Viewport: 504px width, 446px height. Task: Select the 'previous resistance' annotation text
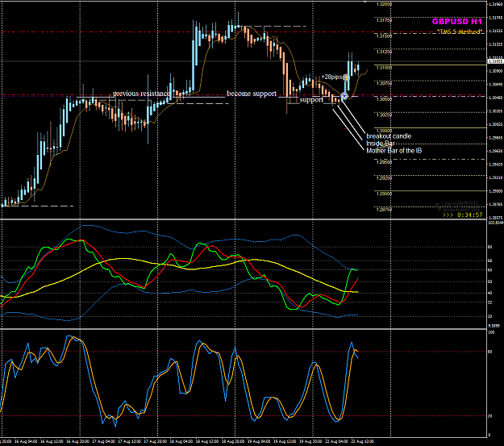point(141,94)
